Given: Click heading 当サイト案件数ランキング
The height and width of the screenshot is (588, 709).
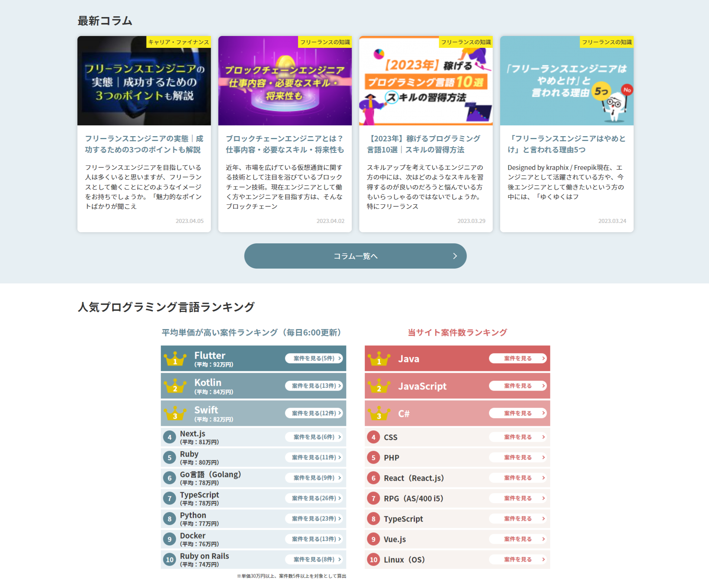Looking at the screenshot, I should [x=457, y=332].
